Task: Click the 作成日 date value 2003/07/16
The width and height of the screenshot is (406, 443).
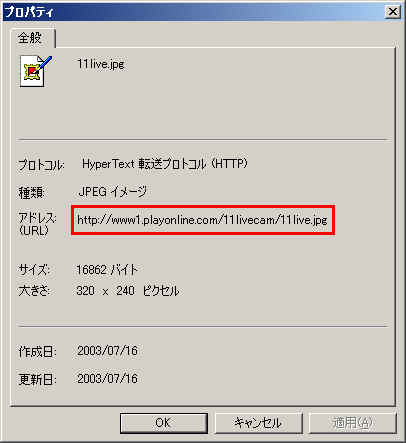Action: coord(107,351)
